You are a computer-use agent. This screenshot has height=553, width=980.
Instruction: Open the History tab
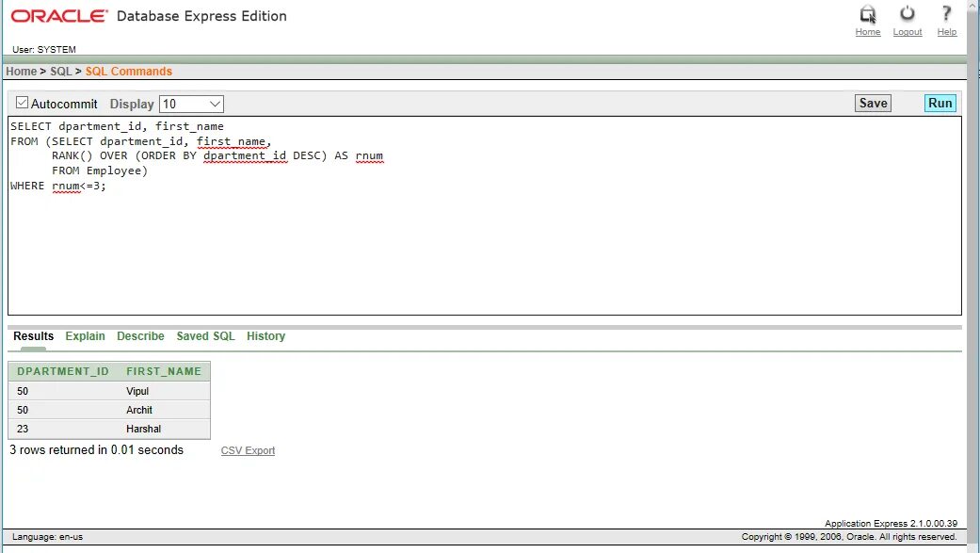coord(265,336)
